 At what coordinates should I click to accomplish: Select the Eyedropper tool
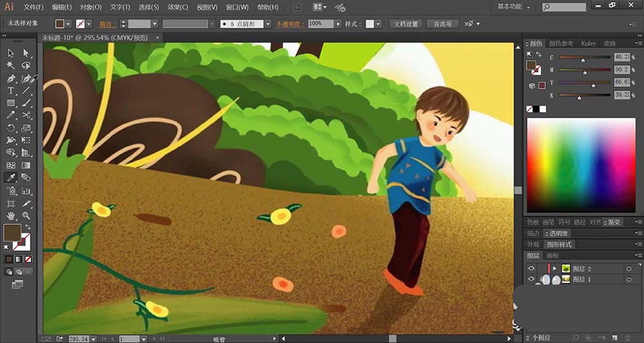pos(11,177)
